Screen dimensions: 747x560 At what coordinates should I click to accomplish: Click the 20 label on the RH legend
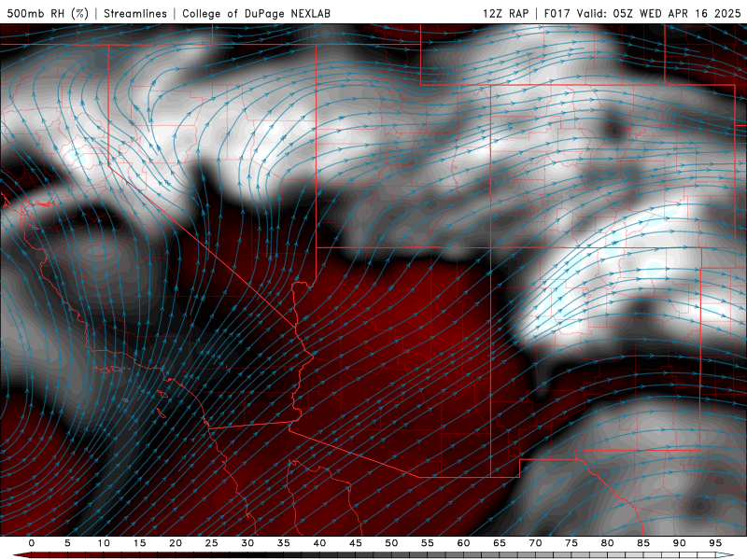pyautogui.click(x=176, y=543)
